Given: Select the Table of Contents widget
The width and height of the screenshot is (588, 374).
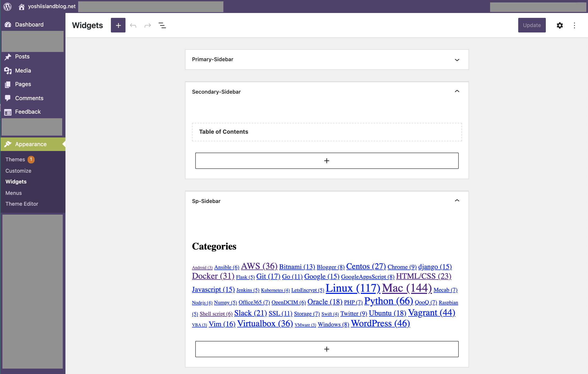Looking at the screenshot, I should [327, 132].
